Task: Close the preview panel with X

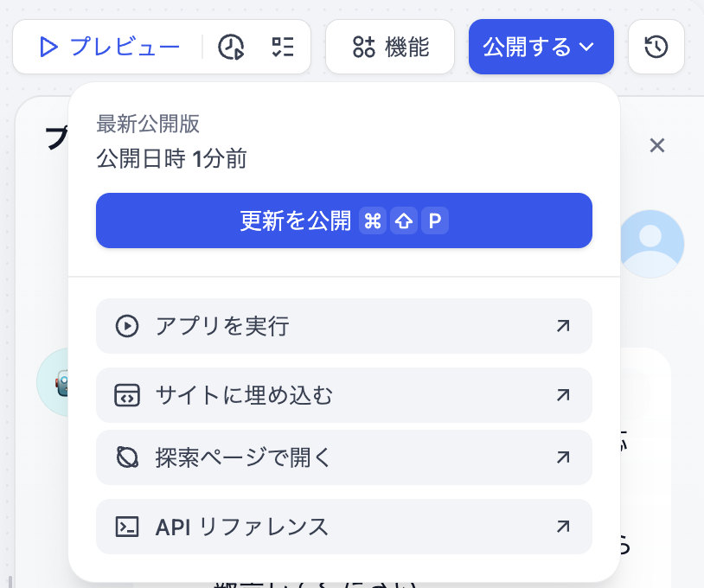Action: pyautogui.click(x=656, y=145)
